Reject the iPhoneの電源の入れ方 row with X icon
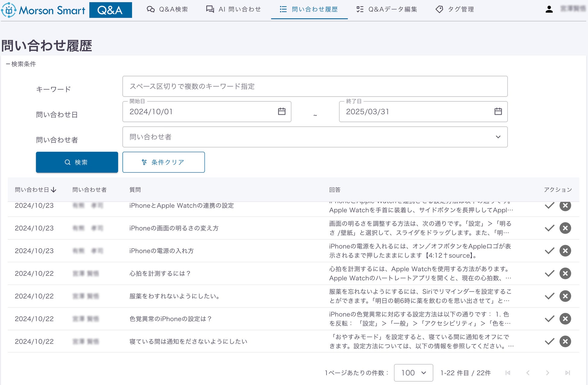The image size is (588, 385). pos(565,251)
